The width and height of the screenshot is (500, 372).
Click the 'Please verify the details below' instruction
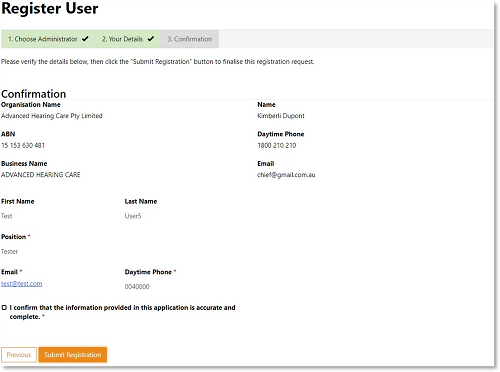(158, 62)
